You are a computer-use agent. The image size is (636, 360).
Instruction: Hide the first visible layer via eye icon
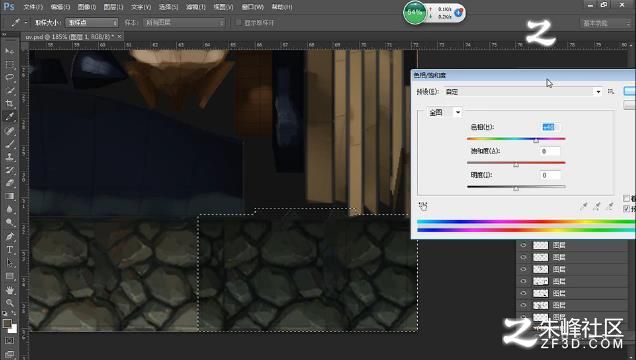pyautogui.click(x=523, y=245)
